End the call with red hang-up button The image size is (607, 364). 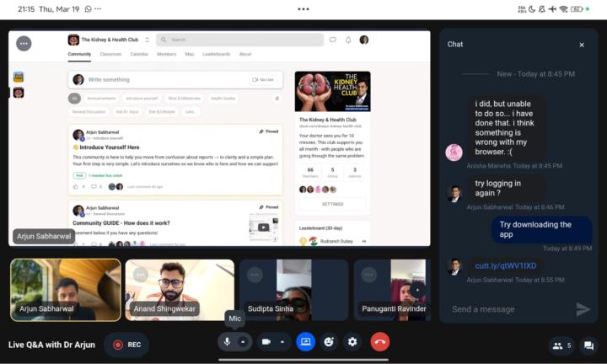pyautogui.click(x=379, y=342)
